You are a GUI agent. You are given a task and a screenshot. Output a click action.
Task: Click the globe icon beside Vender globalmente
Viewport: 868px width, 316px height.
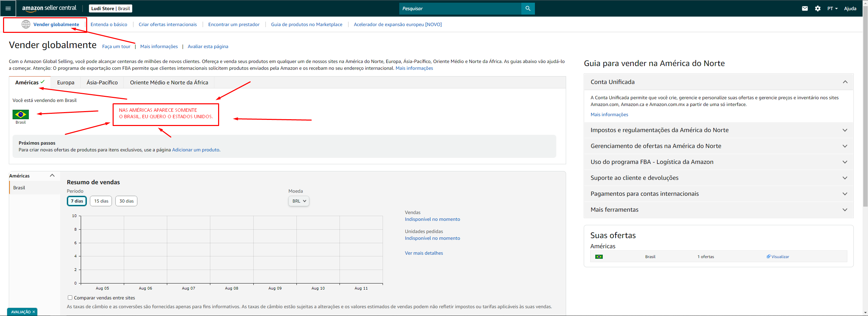(26, 24)
